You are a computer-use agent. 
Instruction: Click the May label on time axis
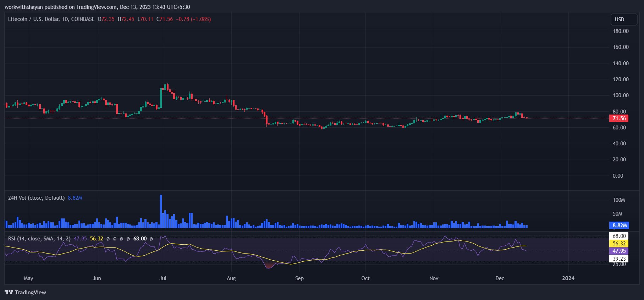coord(28,278)
